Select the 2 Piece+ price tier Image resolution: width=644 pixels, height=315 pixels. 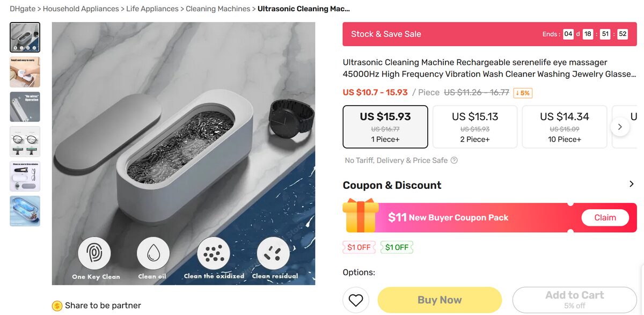(x=474, y=127)
